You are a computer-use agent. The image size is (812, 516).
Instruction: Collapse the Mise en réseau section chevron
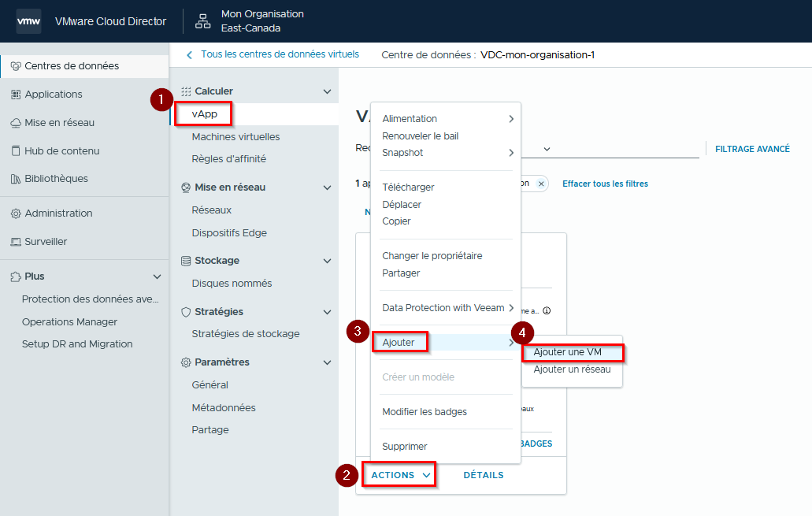tap(328, 187)
